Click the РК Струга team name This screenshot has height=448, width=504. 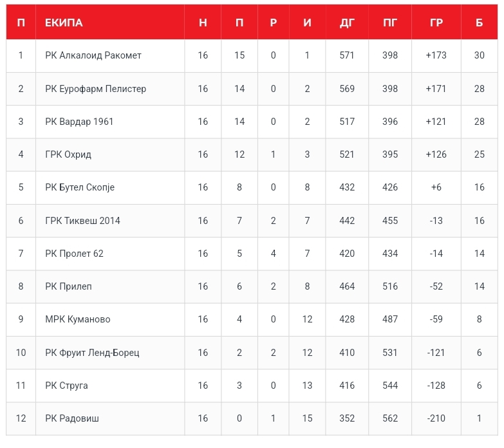(66, 386)
